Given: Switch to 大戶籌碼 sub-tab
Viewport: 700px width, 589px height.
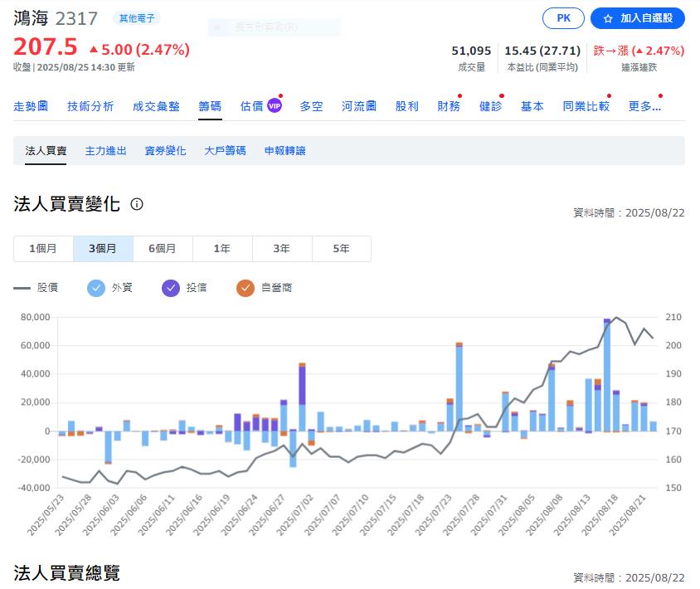Looking at the screenshot, I should click(225, 151).
